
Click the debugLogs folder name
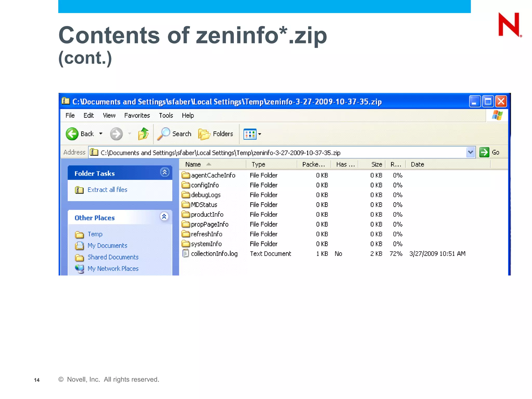[x=206, y=195]
